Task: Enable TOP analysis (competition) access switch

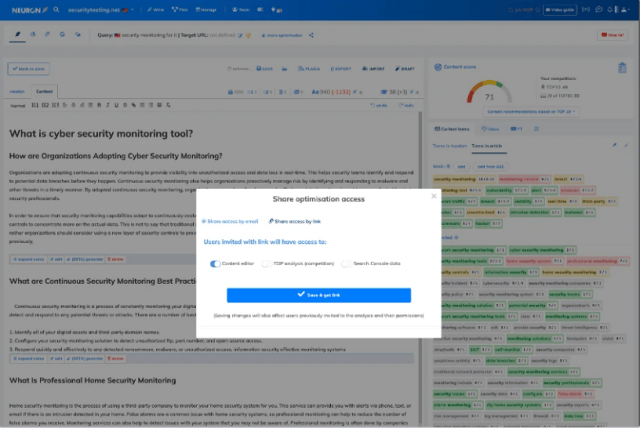Action: click(x=266, y=264)
